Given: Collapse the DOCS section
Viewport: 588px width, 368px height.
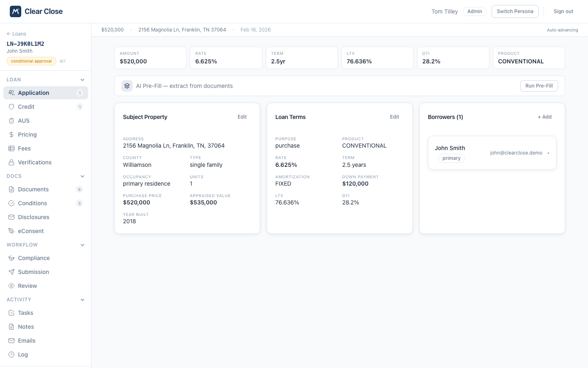Looking at the screenshot, I should [82, 176].
